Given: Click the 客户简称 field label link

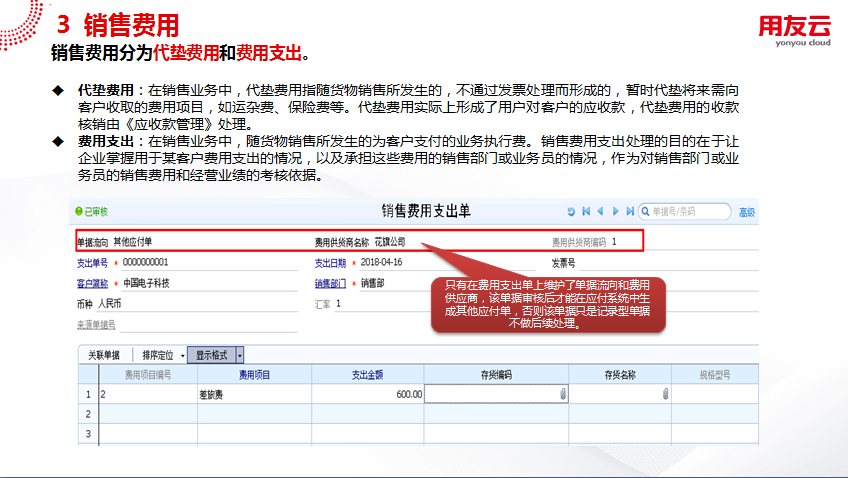Looking at the screenshot, I should 92,283.
